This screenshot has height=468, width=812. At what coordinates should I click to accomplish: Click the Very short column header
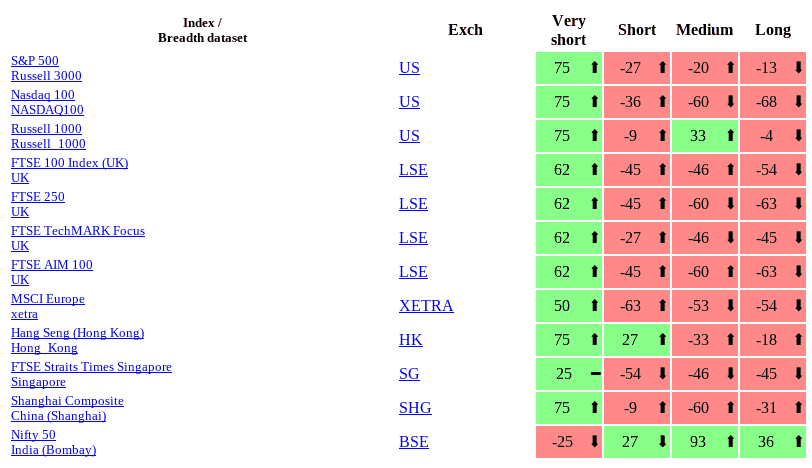(569, 30)
